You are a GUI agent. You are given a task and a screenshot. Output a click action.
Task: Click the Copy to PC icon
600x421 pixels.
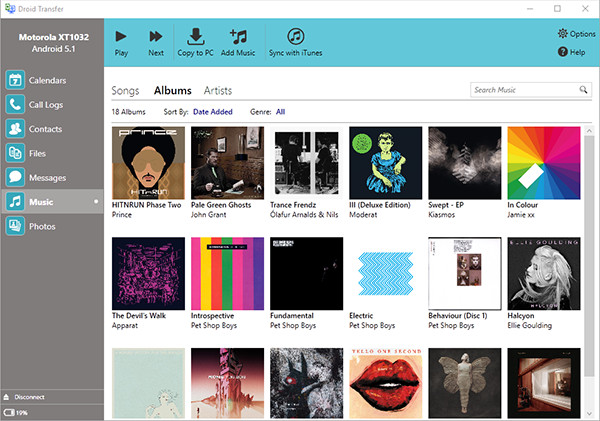pos(196,36)
